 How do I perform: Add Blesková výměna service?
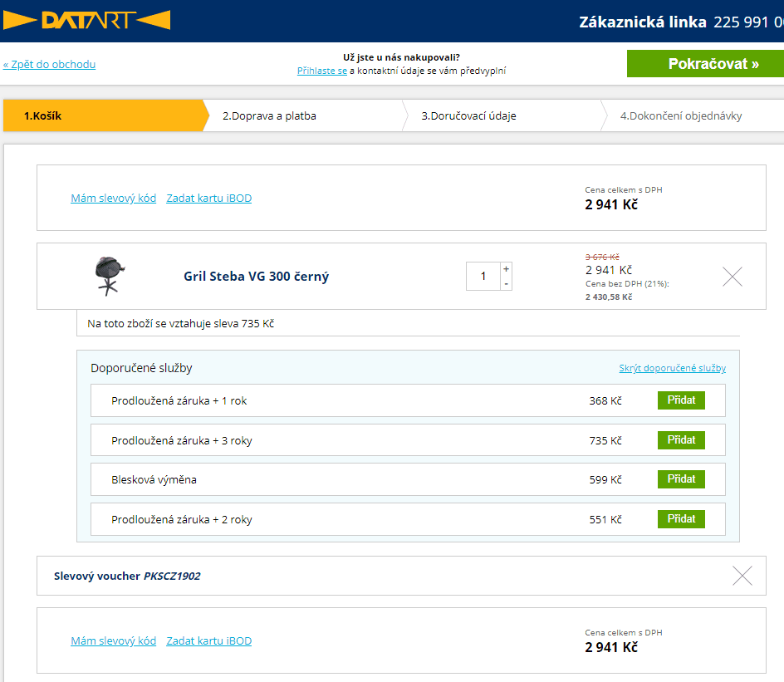[x=681, y=479]
